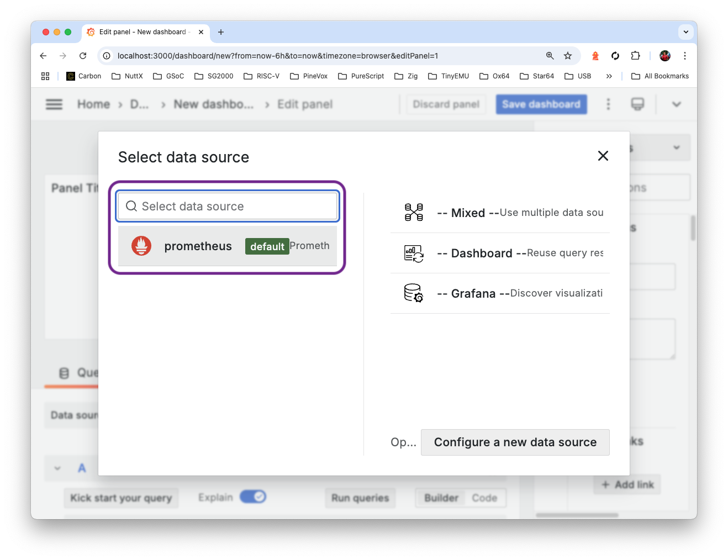
Task: Select the green default badge on prometheus
Action: point(267,246)
